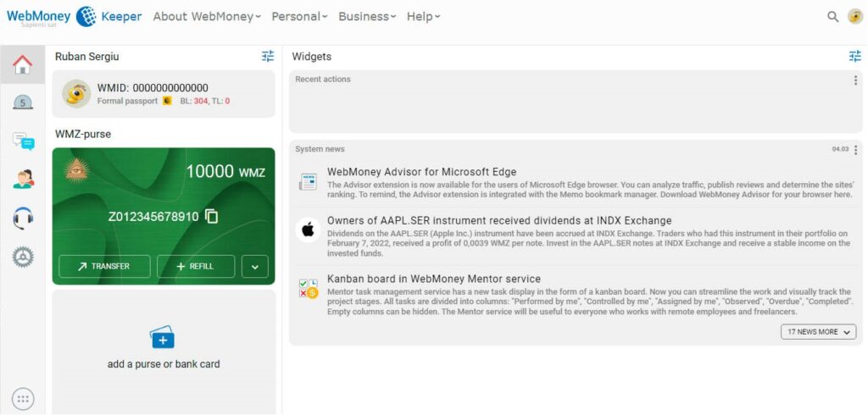
Task: Click the search magnifier icon
Action: tap(832, 17)
